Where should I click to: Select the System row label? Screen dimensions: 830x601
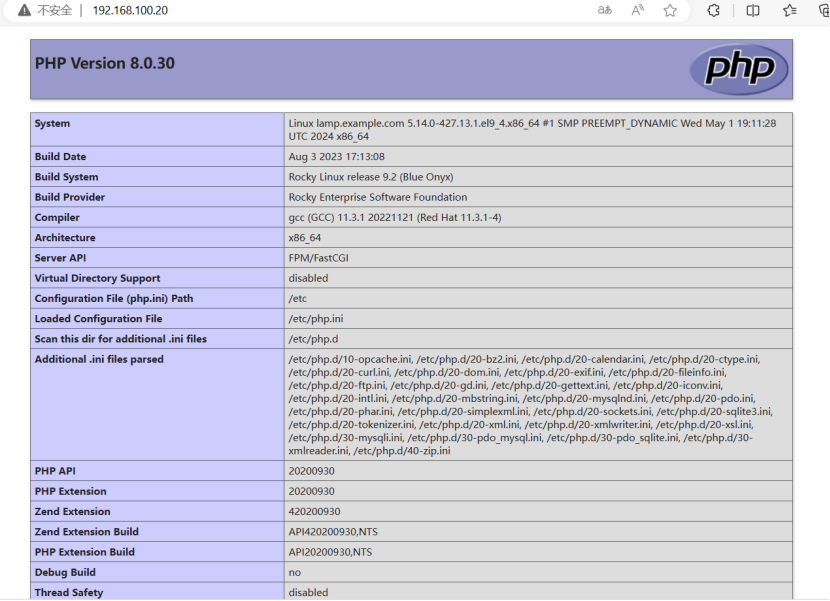pyautogui.click(x=52, y=123)
